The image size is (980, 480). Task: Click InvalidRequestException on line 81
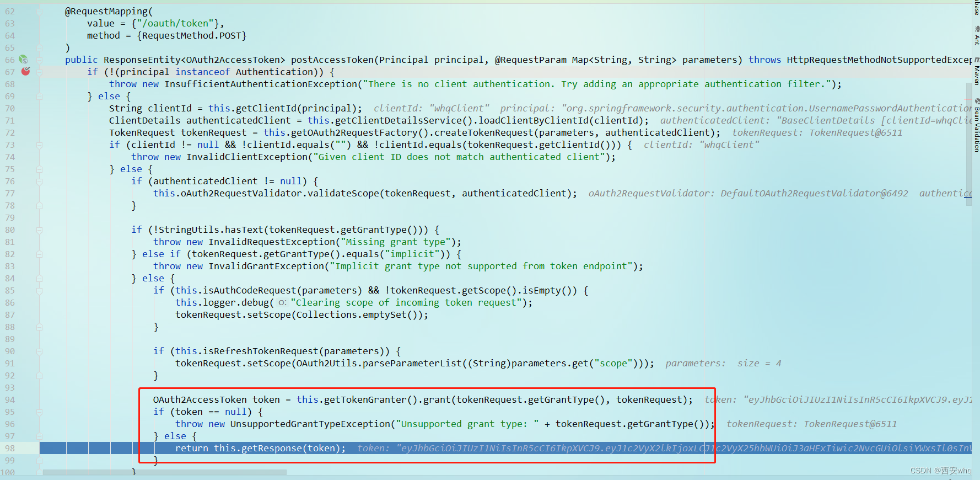(x=272, y=242)
